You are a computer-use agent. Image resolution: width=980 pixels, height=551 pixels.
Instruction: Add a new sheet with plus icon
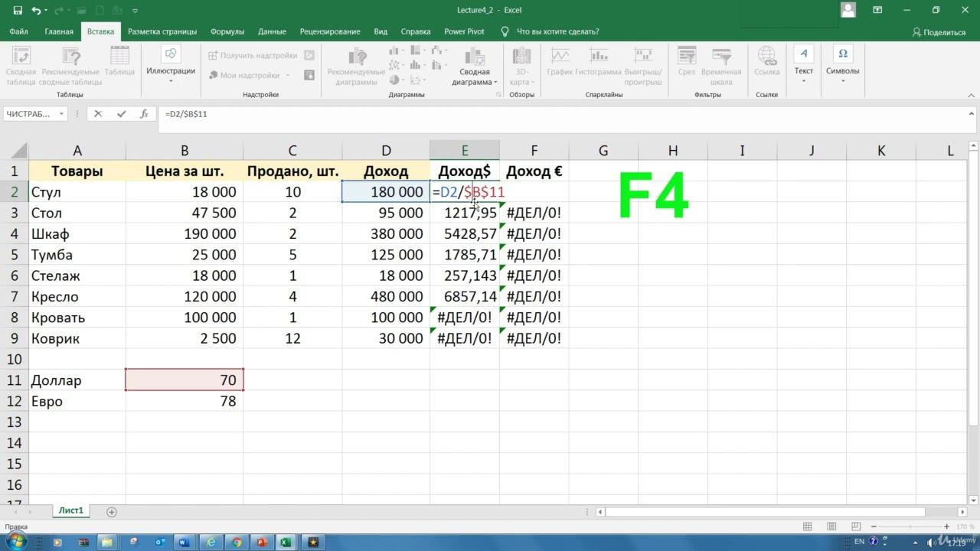[112, 511]
